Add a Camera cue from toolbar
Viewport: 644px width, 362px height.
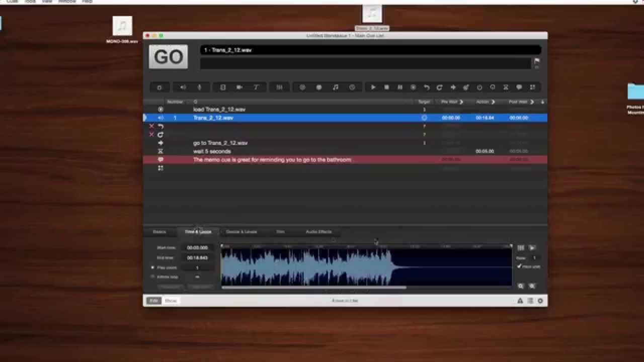pyautogui.click(x=239, y=87)
